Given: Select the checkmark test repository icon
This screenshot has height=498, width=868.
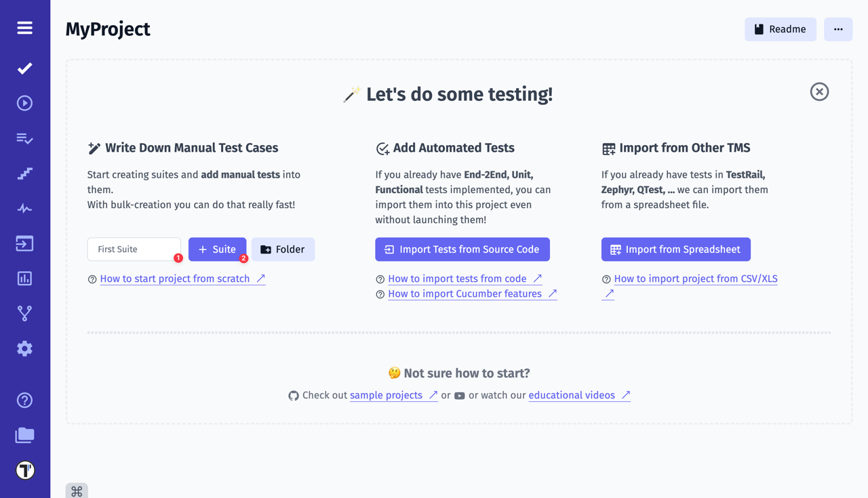Looking at the screenshot, I should 24,68.
